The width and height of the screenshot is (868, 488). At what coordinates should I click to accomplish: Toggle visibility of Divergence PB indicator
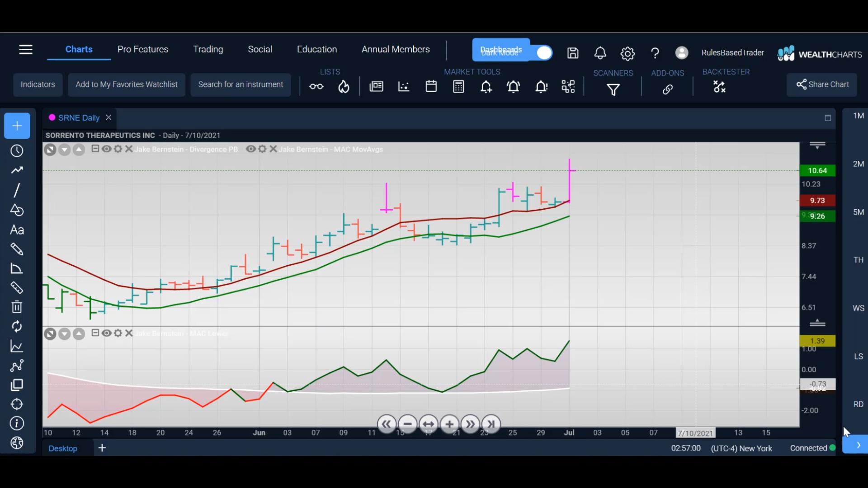click(106, 149)
